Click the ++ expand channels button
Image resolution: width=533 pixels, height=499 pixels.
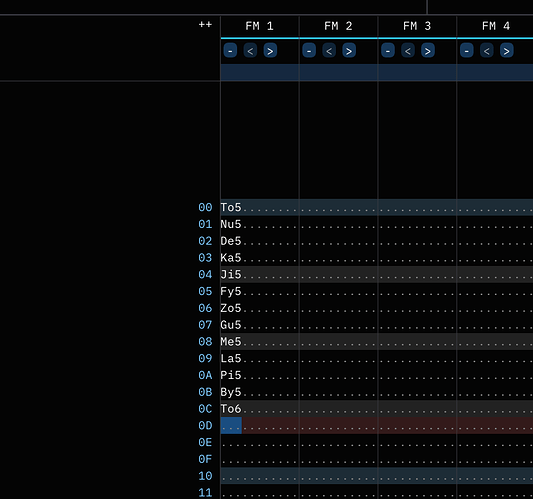tap(205, 24)
